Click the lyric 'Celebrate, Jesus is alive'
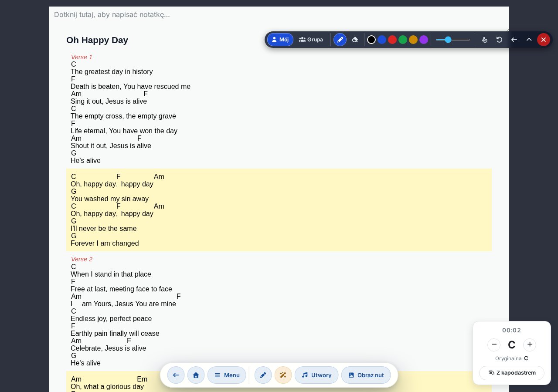 (x=108, y=348)
